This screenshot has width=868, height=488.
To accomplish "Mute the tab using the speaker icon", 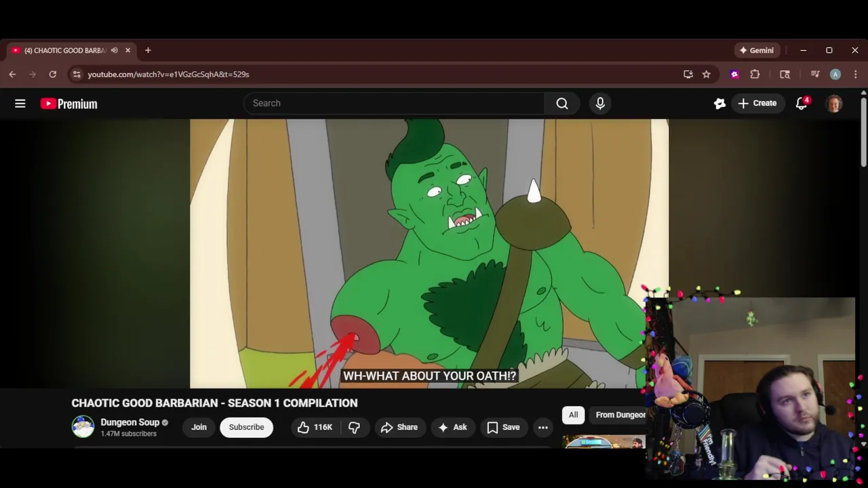I will pyautogui.click(x=114, y=50).
